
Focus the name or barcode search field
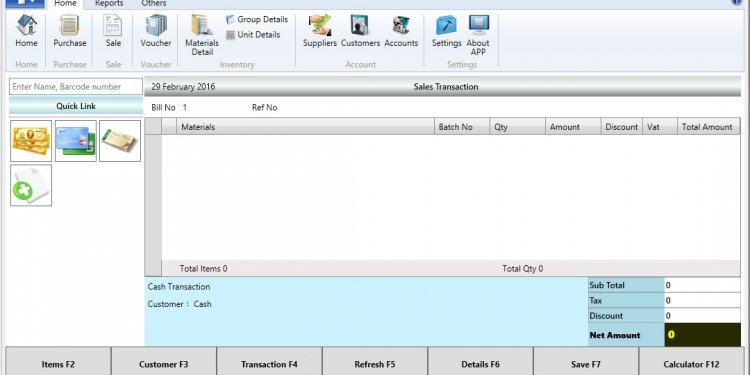[76, 87]
